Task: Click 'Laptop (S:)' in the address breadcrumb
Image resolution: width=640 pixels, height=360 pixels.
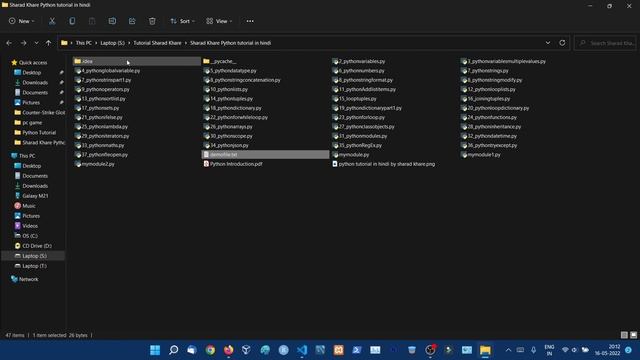Action: (112, 43)
